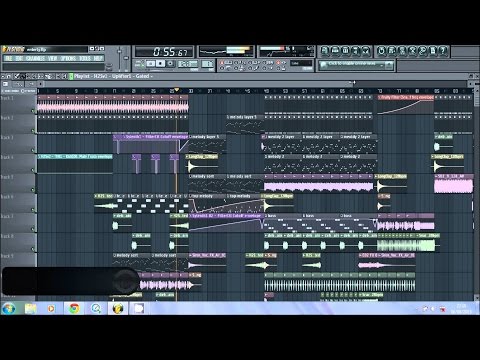The width and height of the screenshot is (480, 360).
Task: Open the Mixer shortcut icon
Action: tap(366, 51)
